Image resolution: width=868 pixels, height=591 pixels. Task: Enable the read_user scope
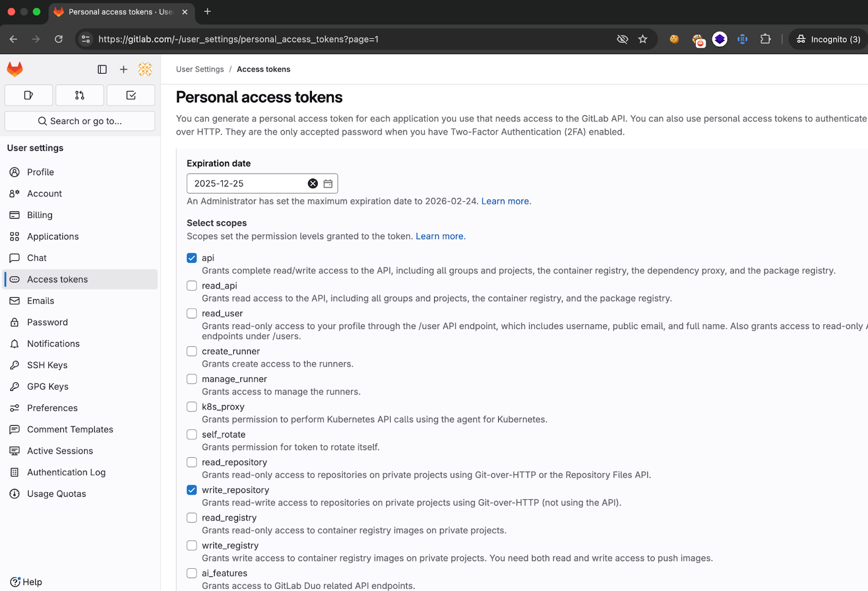[x=192, y=313]
